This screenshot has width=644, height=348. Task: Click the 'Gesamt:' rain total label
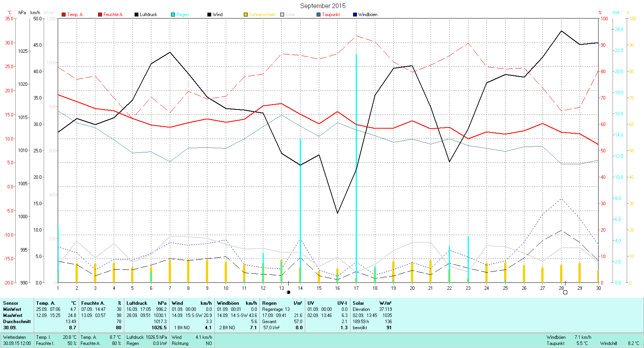(x=270, y=322)
